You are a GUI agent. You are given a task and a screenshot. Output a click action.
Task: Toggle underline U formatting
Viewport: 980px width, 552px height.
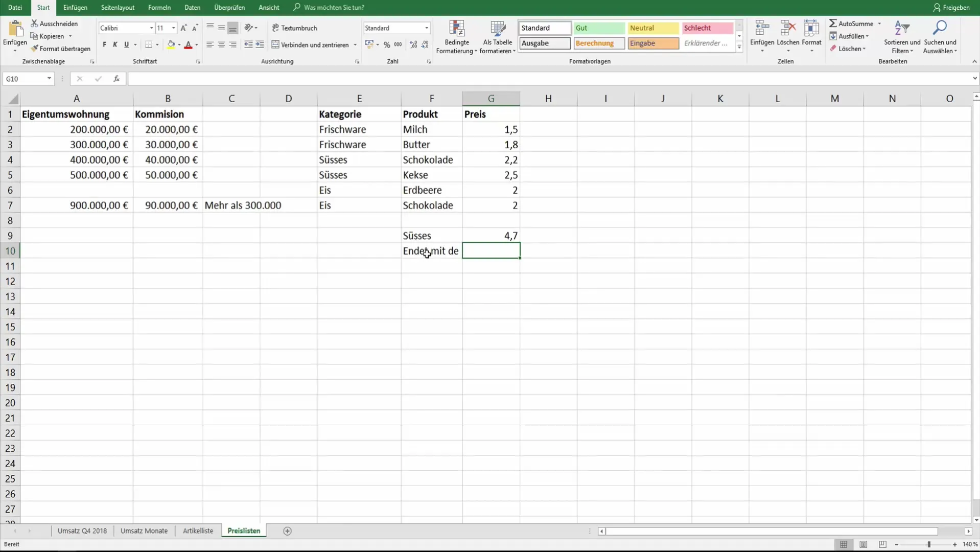tap(126, 45)
